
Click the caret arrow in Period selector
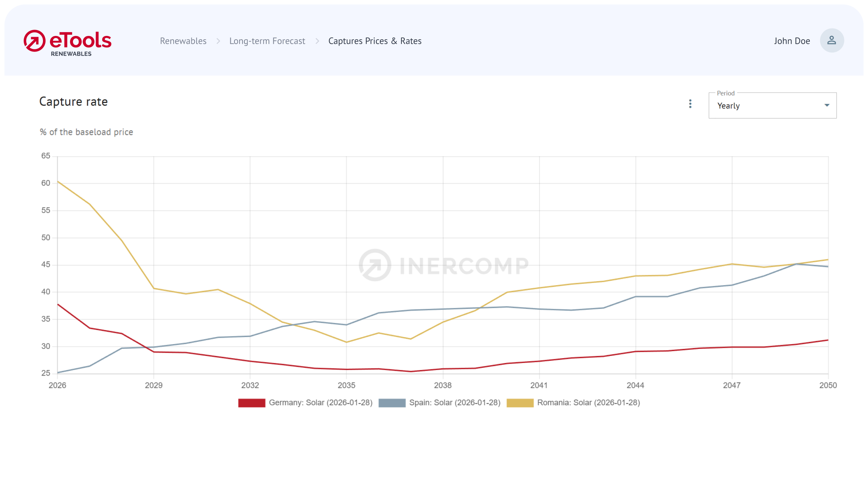[x=827, y=105]
